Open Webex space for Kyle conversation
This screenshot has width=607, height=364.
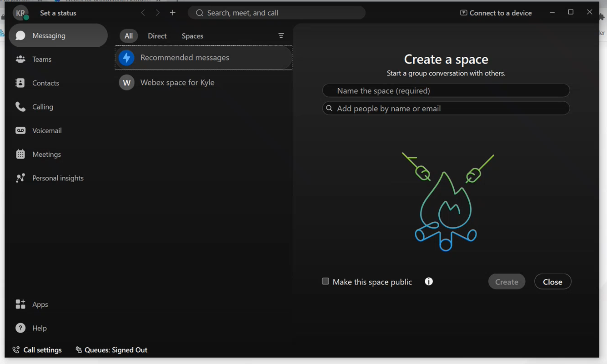pyautogui.click(x=177, y=83)
